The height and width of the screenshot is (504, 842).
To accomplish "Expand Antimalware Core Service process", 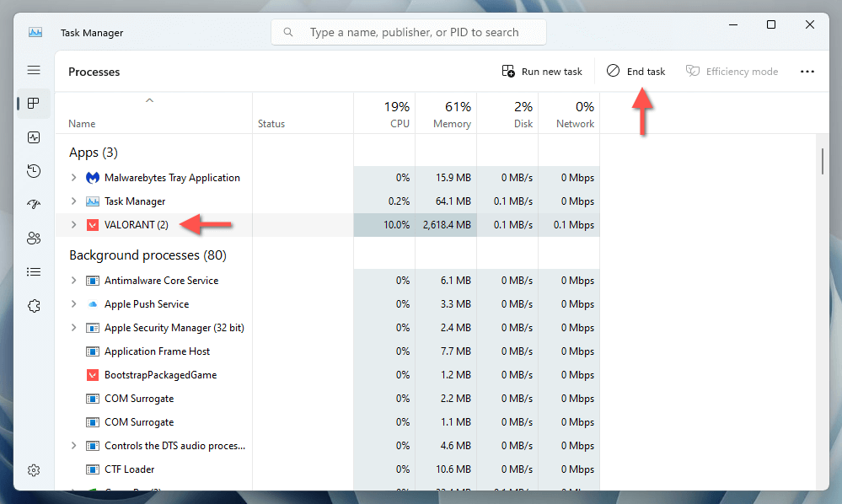I will (74, 281).
